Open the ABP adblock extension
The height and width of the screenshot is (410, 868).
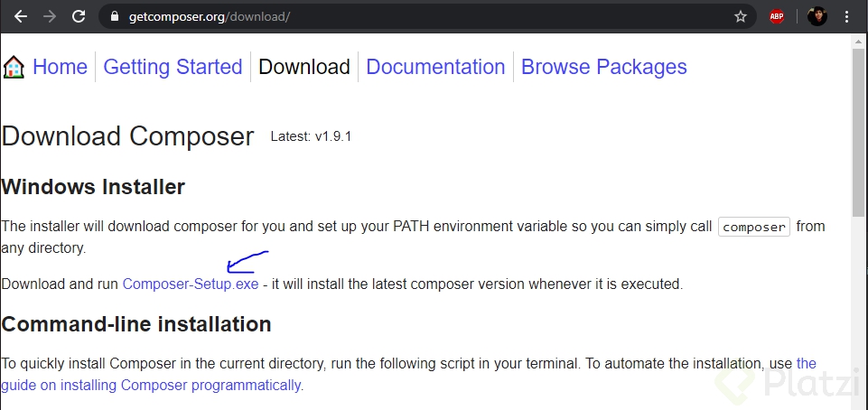(777, 16)
